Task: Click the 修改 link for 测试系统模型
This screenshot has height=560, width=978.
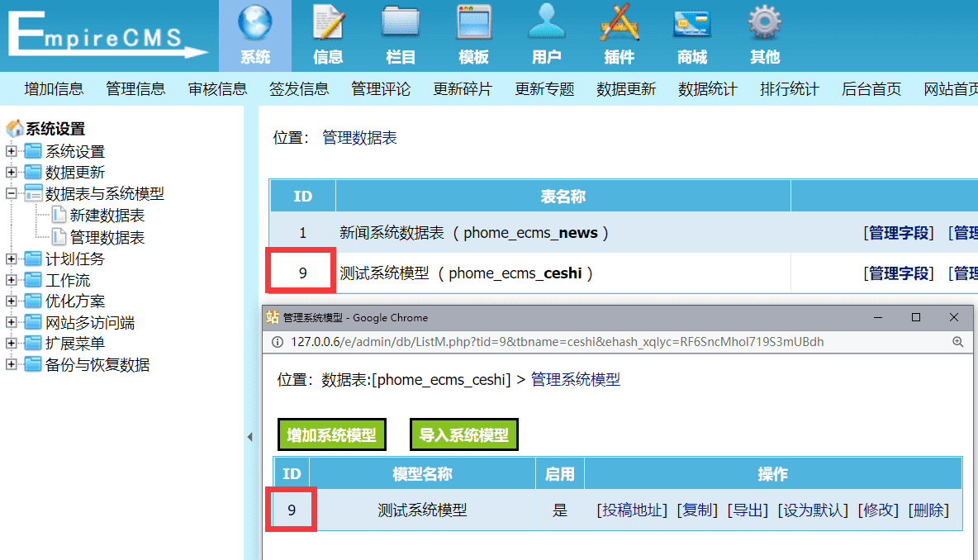Action: (878, 510)
